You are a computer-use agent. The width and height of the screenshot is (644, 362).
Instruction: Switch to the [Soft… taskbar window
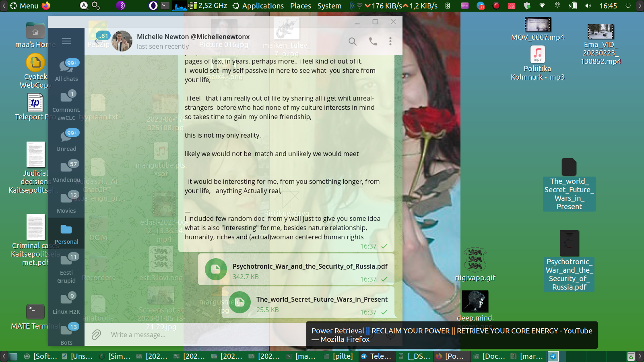click(x=41, y=356)
